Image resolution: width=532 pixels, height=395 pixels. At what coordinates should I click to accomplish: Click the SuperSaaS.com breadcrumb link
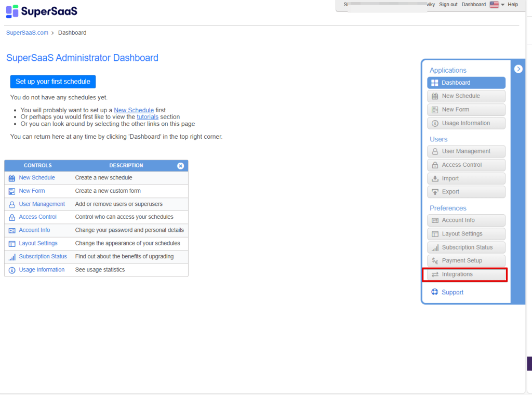click(x=27, y=33)
